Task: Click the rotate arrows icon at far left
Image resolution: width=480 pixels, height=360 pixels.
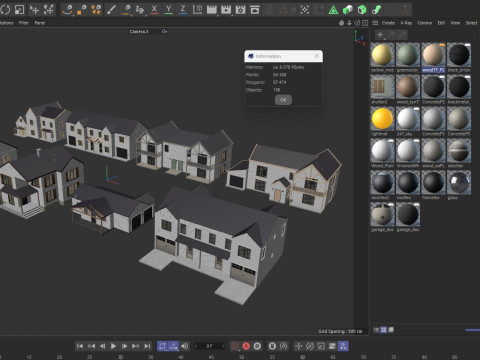Action: [5, 10]
